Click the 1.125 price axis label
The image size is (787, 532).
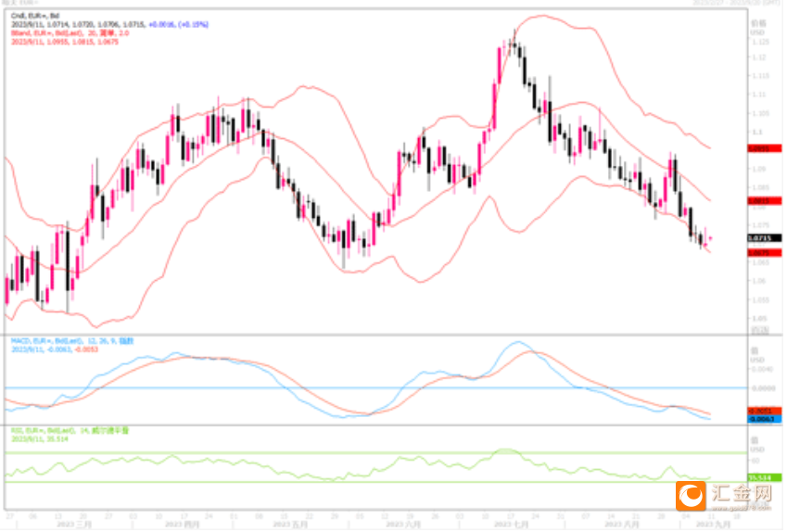760,42
